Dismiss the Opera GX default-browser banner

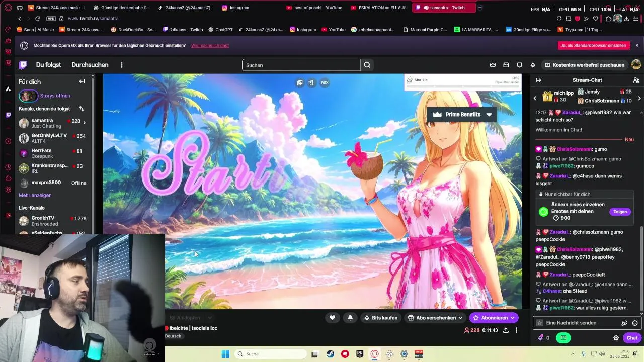(x=637, y=45)
